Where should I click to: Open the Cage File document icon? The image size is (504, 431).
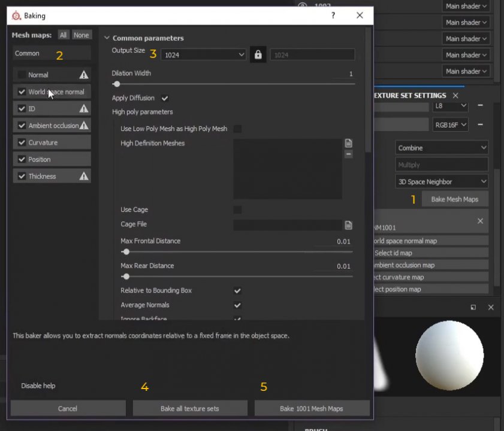coord(348,224)
